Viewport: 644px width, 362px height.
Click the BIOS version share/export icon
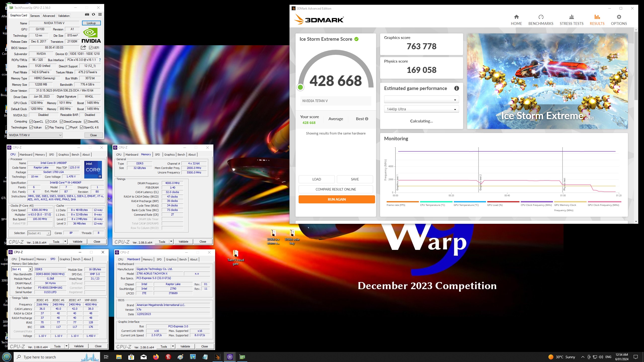point(83,48)
